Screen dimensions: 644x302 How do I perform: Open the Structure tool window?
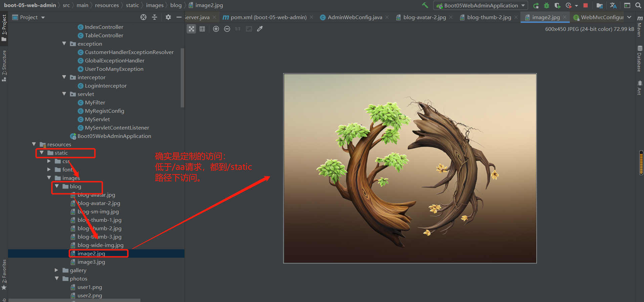[4, 65]
